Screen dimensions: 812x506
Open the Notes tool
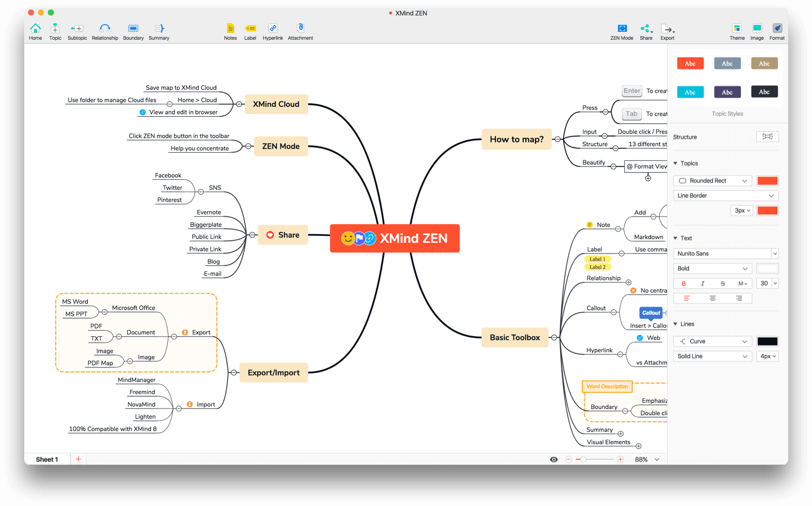point(230,29)
